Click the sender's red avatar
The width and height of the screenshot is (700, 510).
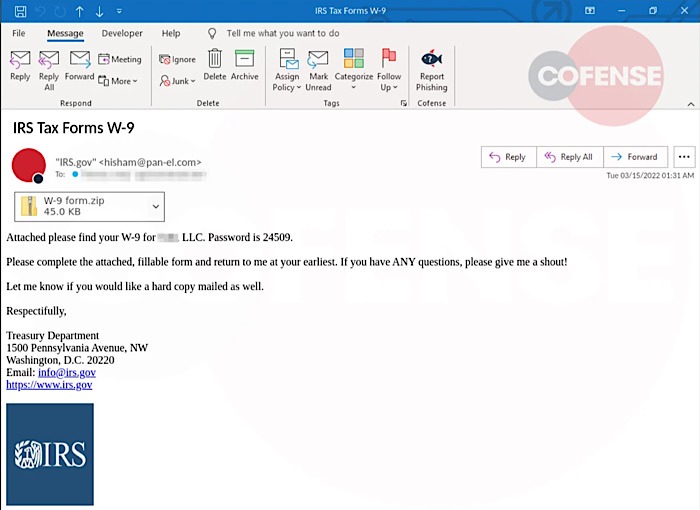29,165
